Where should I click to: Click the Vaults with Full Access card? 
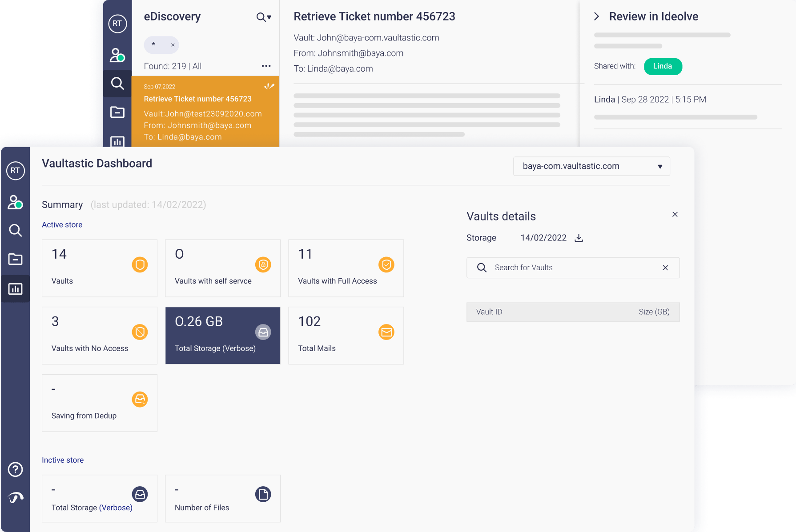[x=346, y=268]
